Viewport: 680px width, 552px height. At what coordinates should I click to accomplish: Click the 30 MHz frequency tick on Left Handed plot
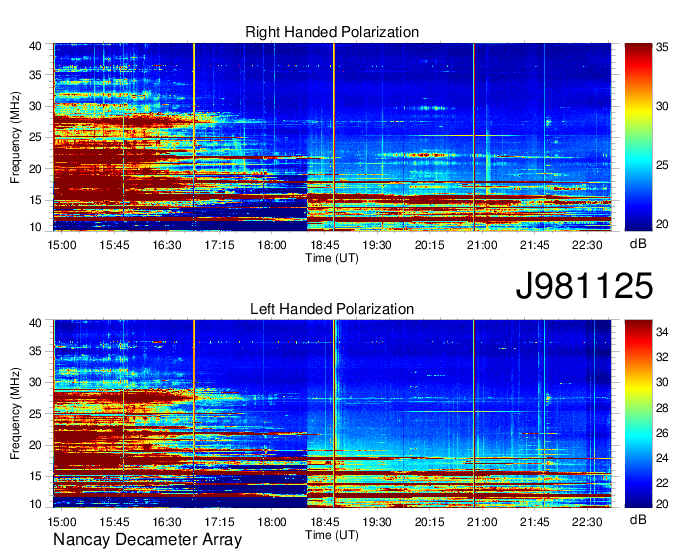35,382
